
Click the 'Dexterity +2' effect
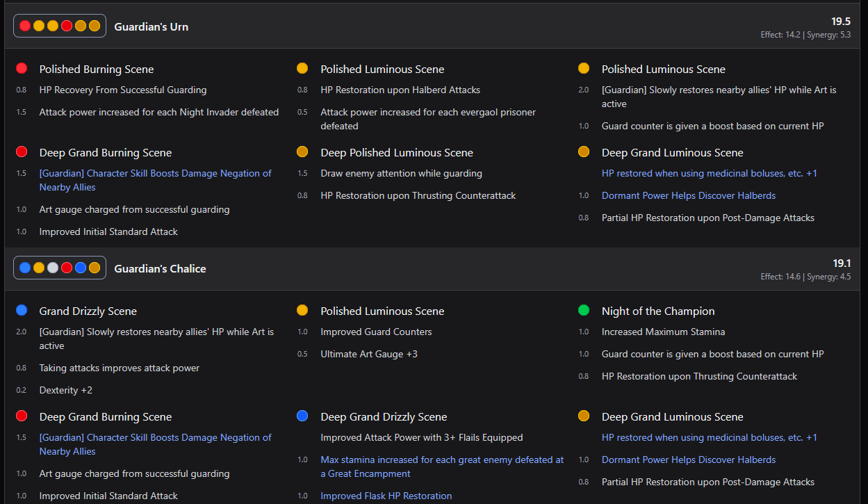(66, 390)
